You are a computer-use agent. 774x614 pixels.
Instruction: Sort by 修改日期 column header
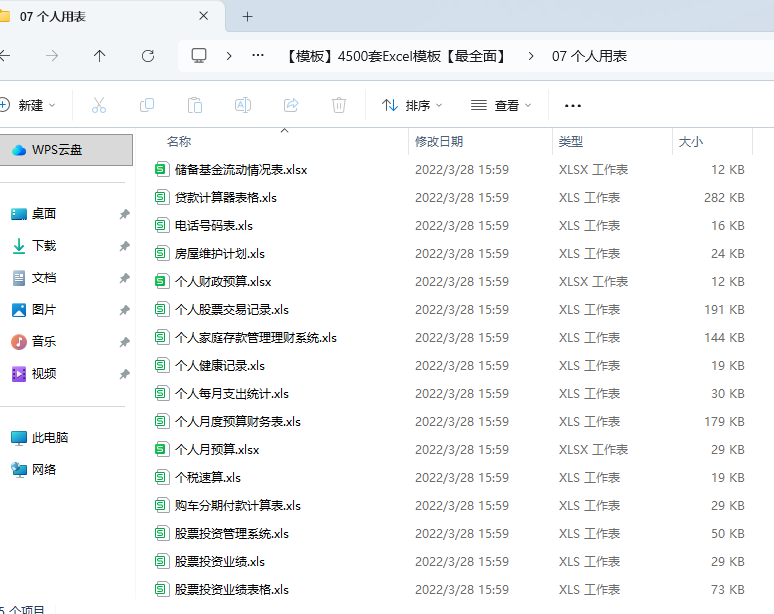[x=439, y=142]
